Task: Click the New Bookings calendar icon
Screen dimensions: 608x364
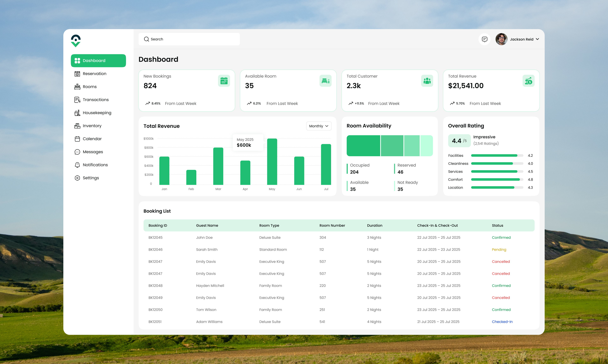Action: tap(224, 81)
